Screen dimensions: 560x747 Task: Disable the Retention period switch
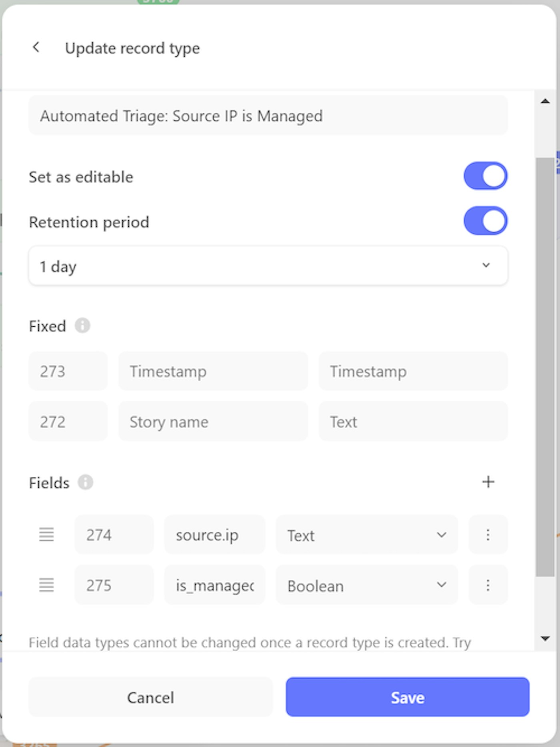click(x=485, y=221)
